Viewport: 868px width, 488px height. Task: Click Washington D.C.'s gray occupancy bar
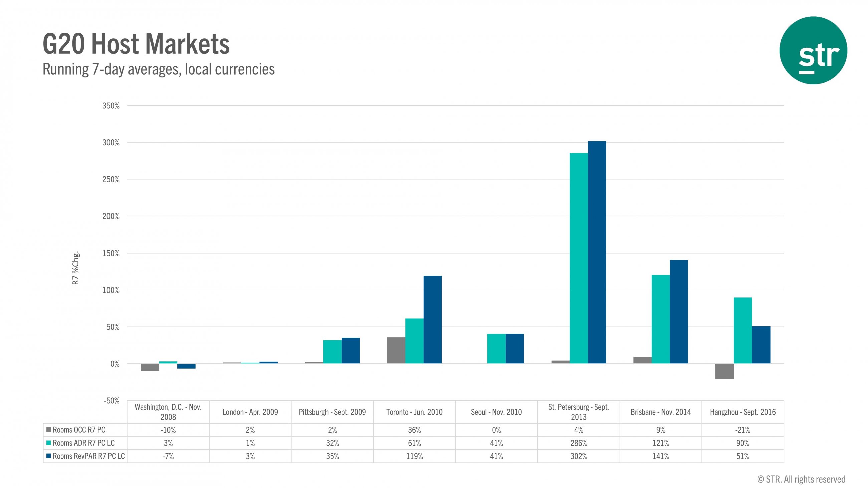tap(150, 367)
